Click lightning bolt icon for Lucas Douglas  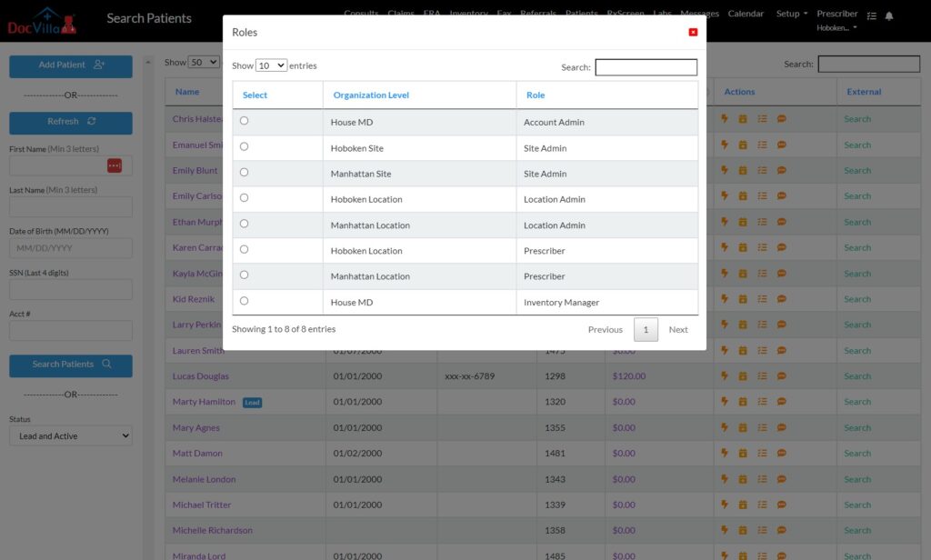[725, 375]
